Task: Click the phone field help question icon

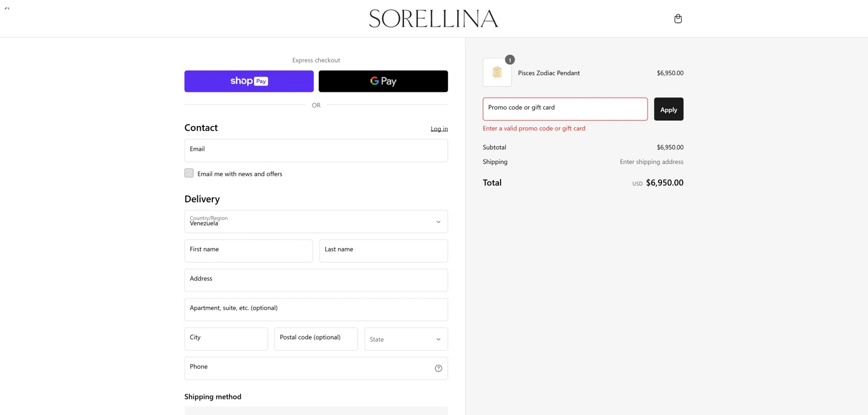Action: tap(438, 368)
